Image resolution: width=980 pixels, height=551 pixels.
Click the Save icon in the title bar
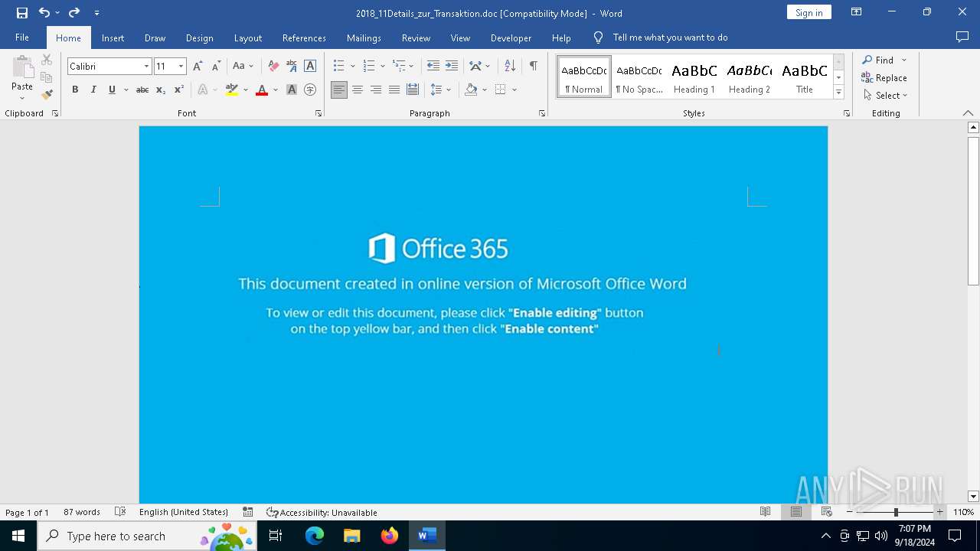tap(22, 13)
